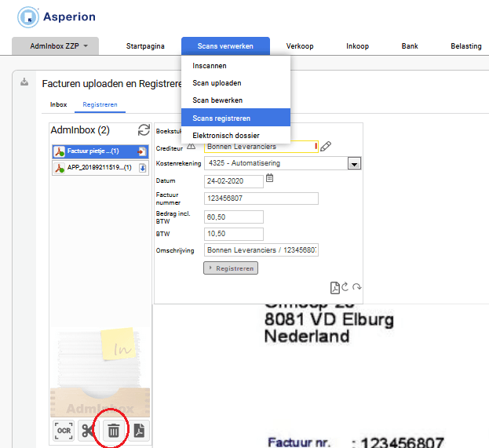
Task: Run OCR on selected scan
Action: click(x=64, y=431)
